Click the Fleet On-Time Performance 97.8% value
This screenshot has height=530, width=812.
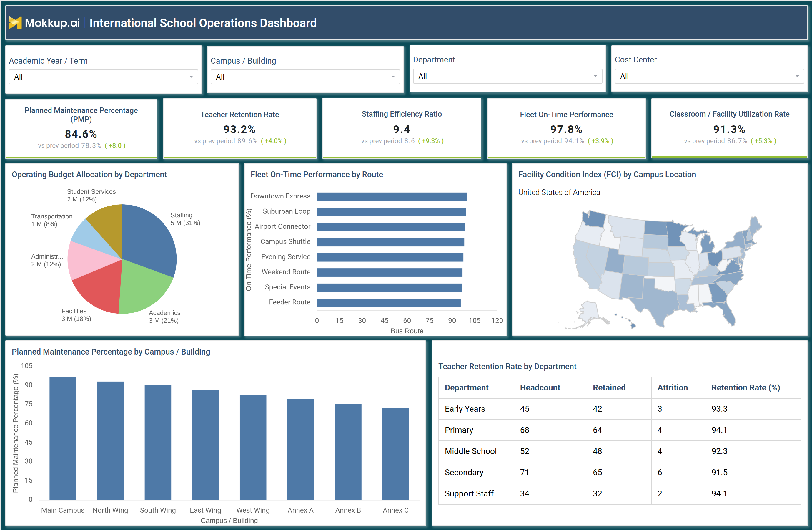[566, 130]
